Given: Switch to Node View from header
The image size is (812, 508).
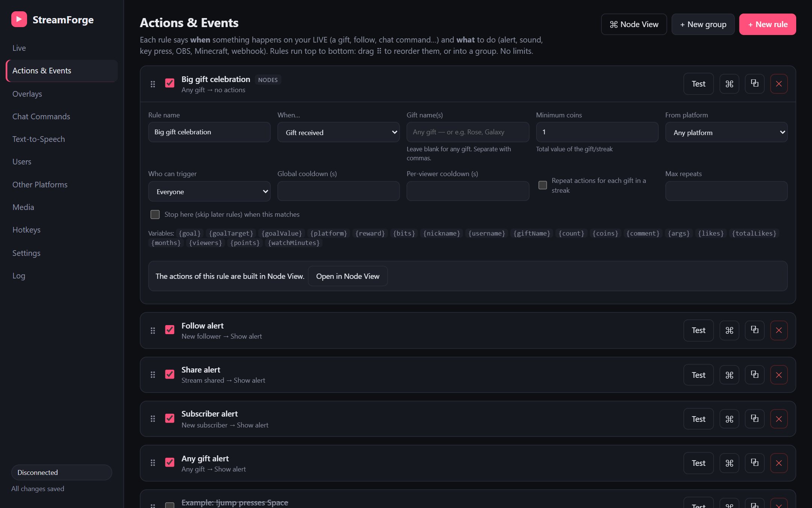Looking at the screenshot, I should click(x=634, y=24).
